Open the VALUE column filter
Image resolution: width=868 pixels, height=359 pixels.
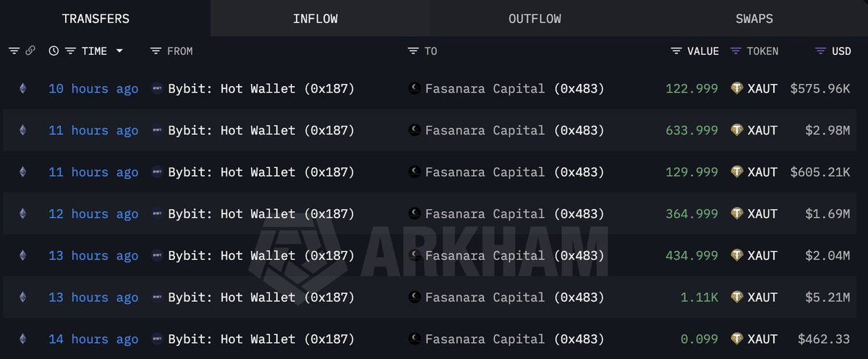coord(676,51)
